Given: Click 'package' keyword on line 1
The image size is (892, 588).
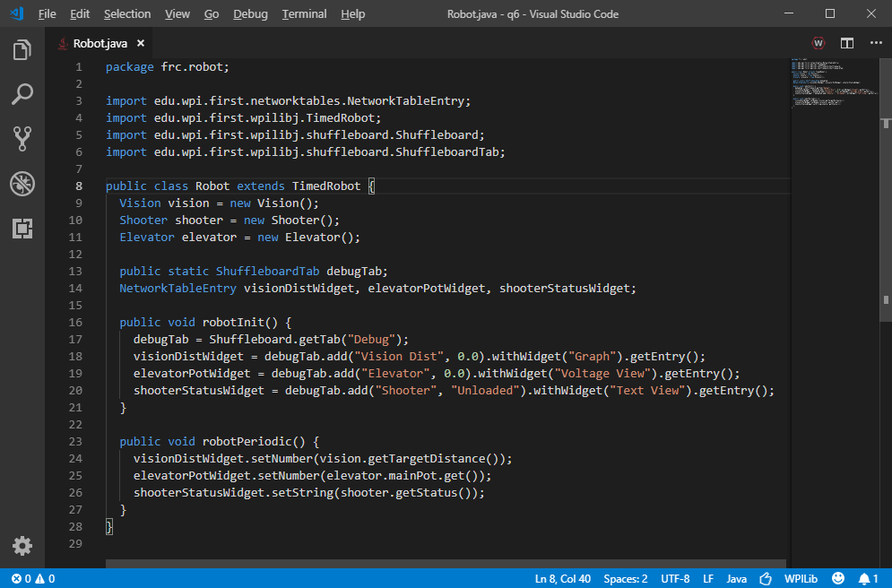Looking at the screenshot, I should [x=130, y=67].
